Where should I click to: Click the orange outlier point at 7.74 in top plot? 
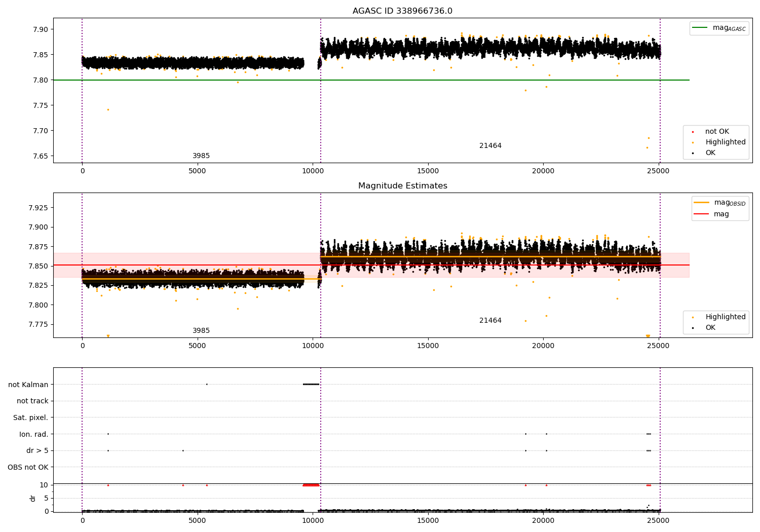click(108, 109)
